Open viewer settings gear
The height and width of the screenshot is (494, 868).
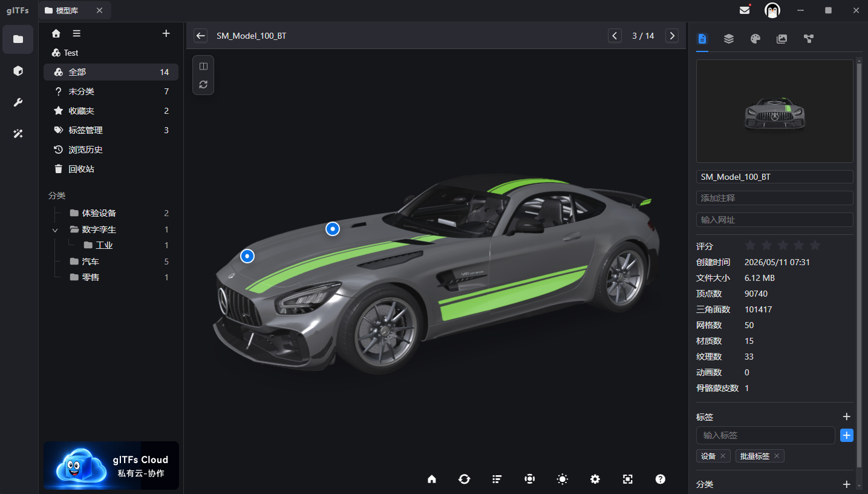coord(595,479)
